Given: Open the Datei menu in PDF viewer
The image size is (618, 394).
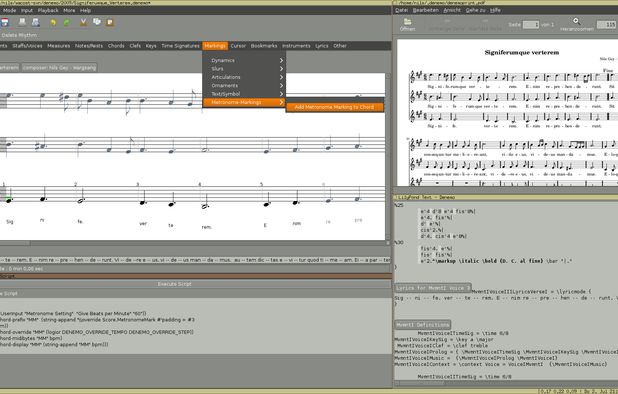Looking at the screenshot, I should coord(401,10).
